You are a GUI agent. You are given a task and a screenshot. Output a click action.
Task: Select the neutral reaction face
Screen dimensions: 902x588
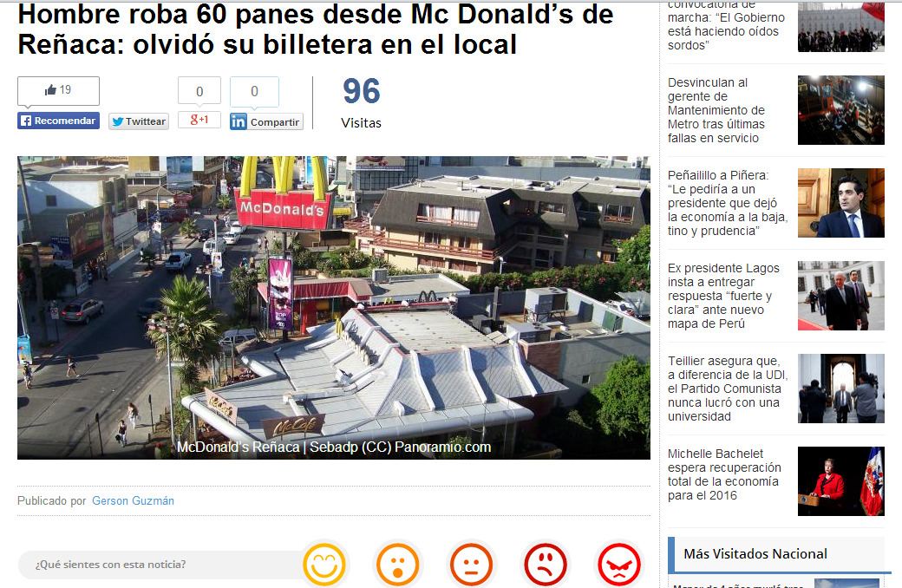[x=471, y=565]
